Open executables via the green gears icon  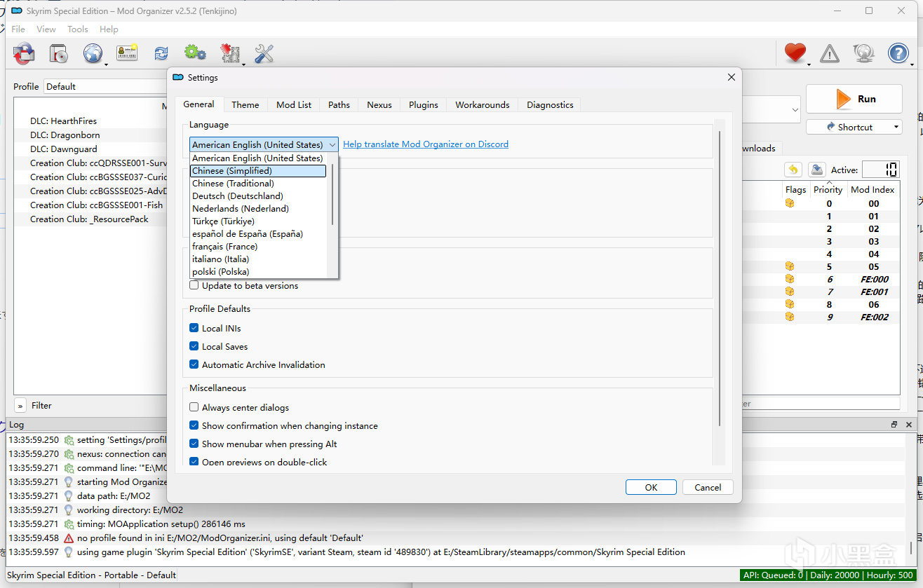[195, 53]
